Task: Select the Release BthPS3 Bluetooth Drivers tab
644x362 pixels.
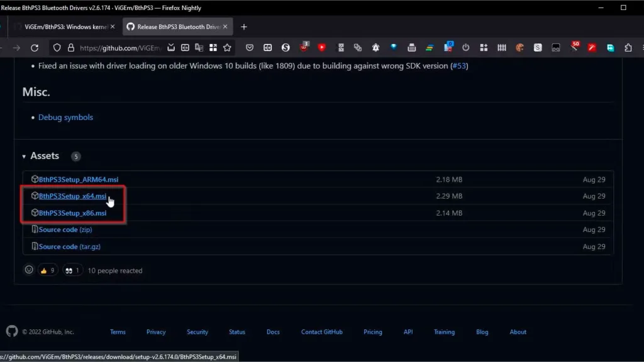Action: click(177, 26)
